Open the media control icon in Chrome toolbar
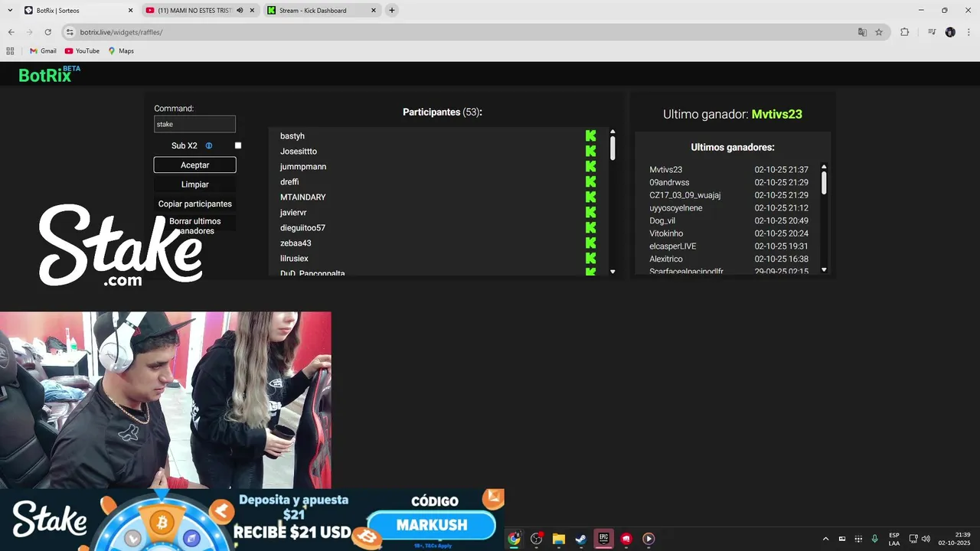The width and height of the screenshot is (980, 551). click(x=932, y=32)
